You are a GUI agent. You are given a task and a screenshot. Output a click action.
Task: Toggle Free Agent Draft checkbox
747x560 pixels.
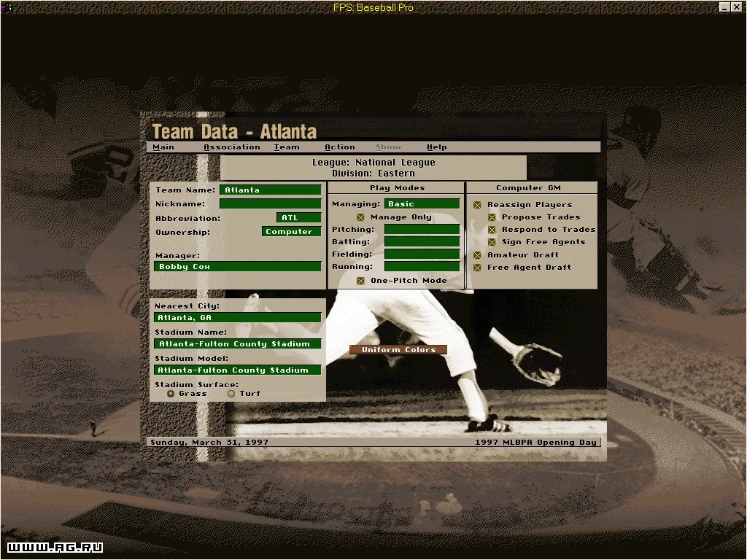click(x=477, y=268)
